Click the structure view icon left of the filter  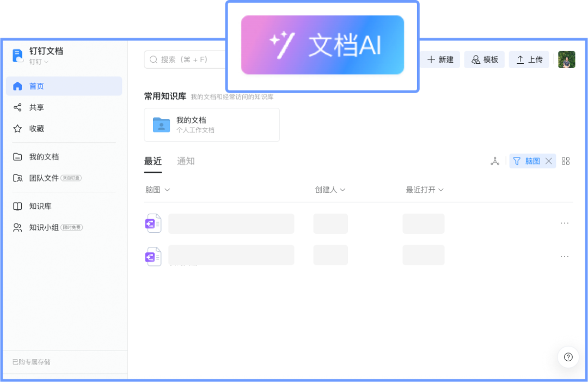click(495, 161)
